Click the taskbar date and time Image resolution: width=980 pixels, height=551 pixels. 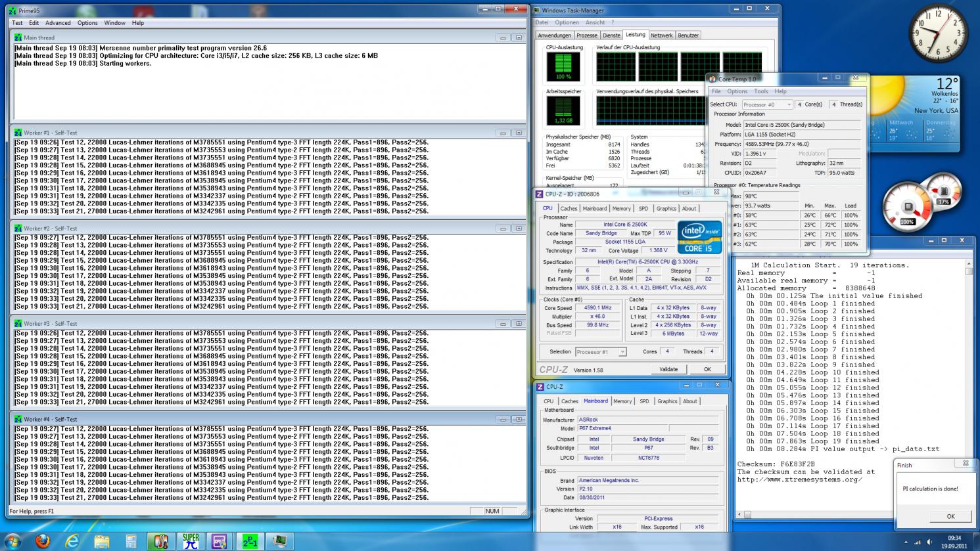954,542
